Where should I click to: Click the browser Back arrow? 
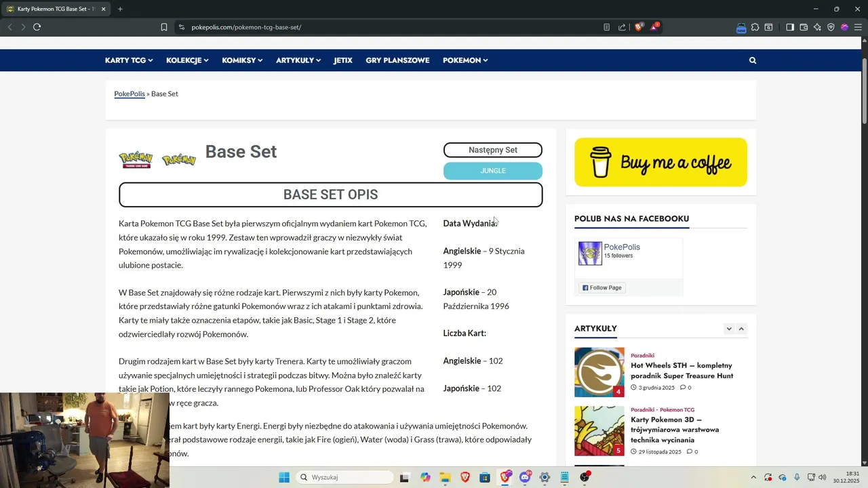click(9, 27)
